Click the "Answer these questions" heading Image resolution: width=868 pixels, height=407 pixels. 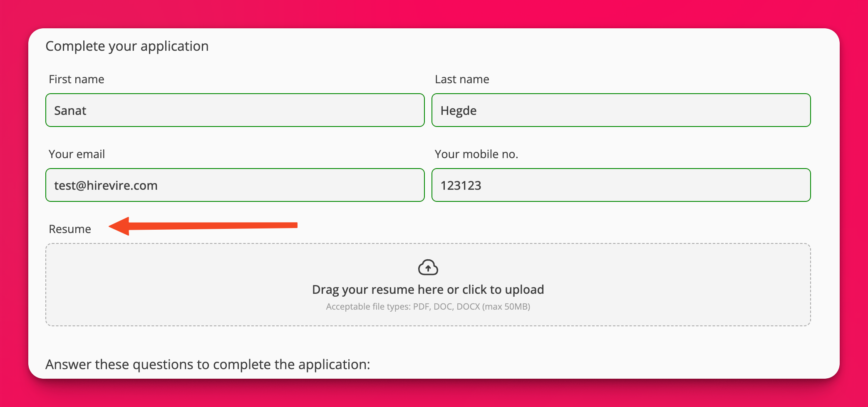click(208, 364)
